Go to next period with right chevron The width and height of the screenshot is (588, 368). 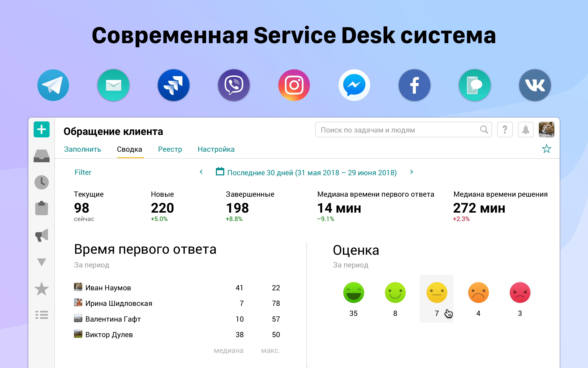[x=412, y=172]
